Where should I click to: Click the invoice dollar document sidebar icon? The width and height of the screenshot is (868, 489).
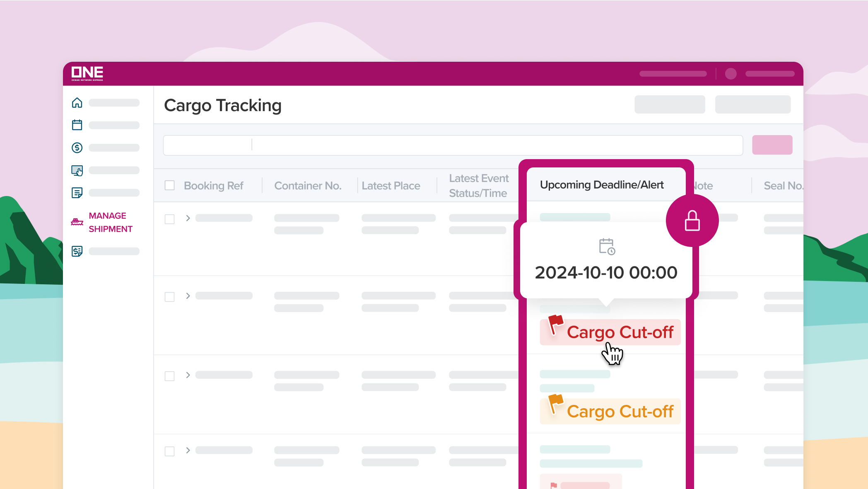(77, 251)
